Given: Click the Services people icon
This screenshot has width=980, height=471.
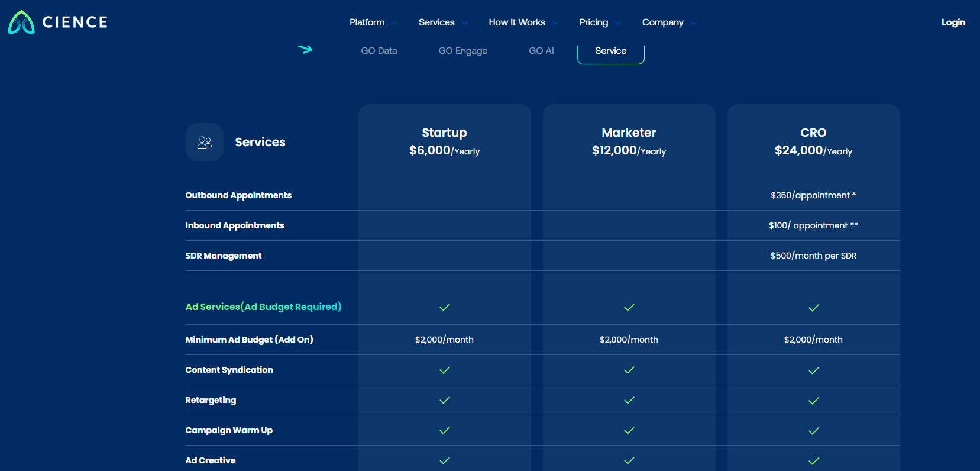Looking at the screenshot, I should pyautogui.click(x=205, y=142).
